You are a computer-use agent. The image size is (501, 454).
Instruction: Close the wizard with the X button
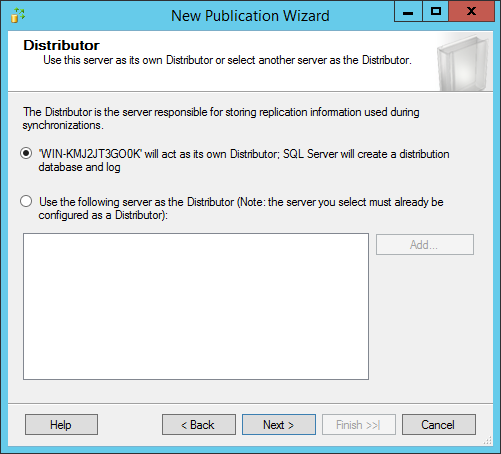pos(472,12)
